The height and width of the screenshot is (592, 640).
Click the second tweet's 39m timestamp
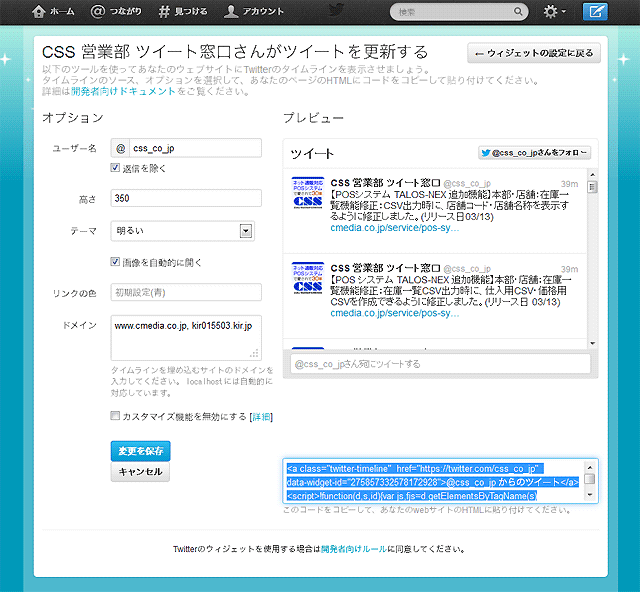pyautogui.click(x=569, y=269)
